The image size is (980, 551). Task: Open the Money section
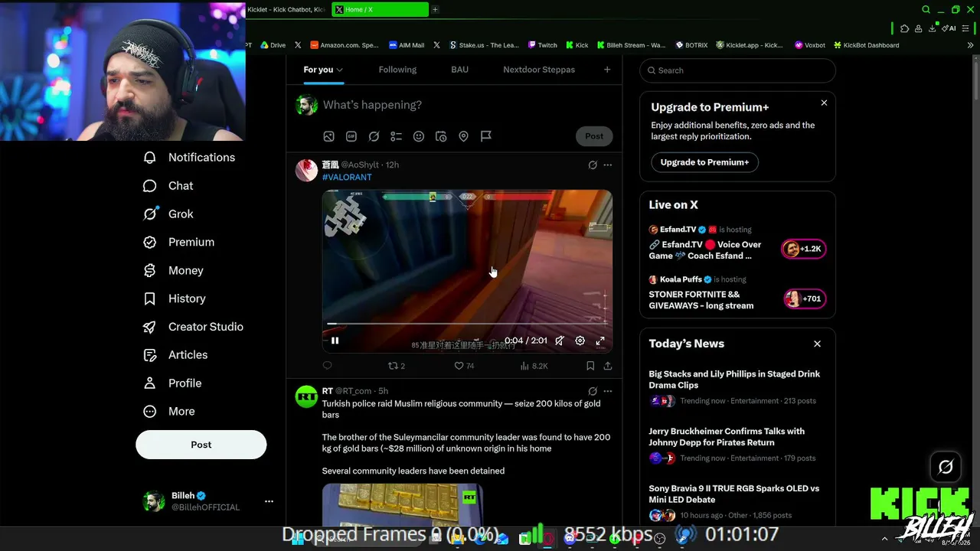point(174,271)
